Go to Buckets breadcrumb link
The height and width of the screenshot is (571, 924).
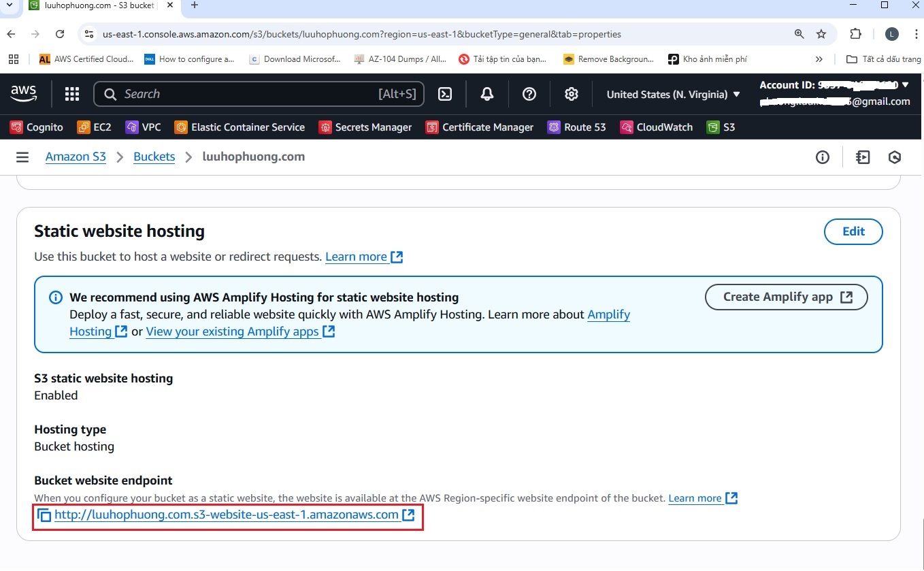coord(154,157)
